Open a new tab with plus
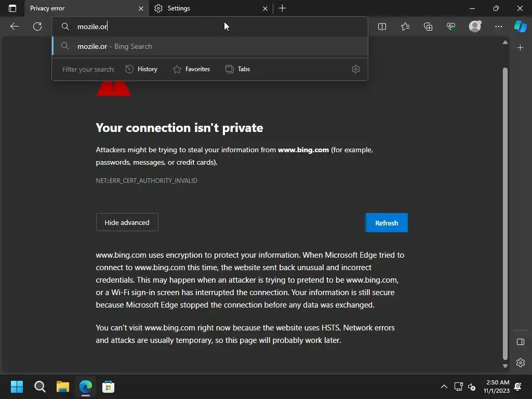 pos(282,8)
